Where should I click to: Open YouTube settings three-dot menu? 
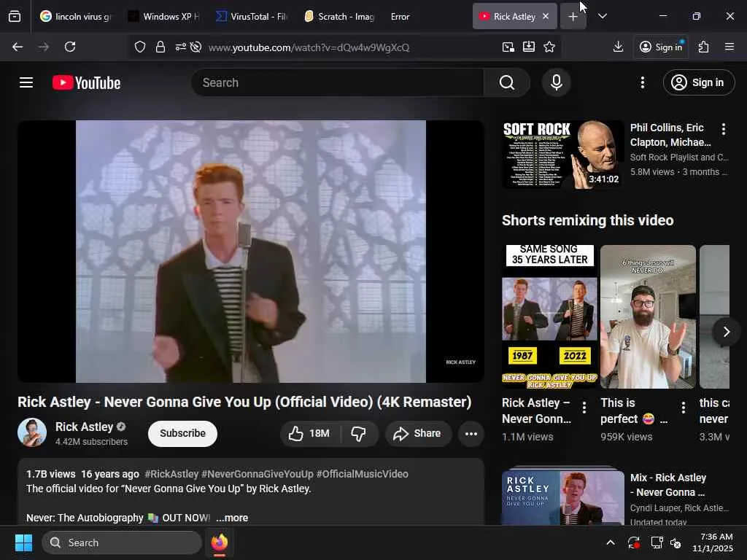(642, 82)
